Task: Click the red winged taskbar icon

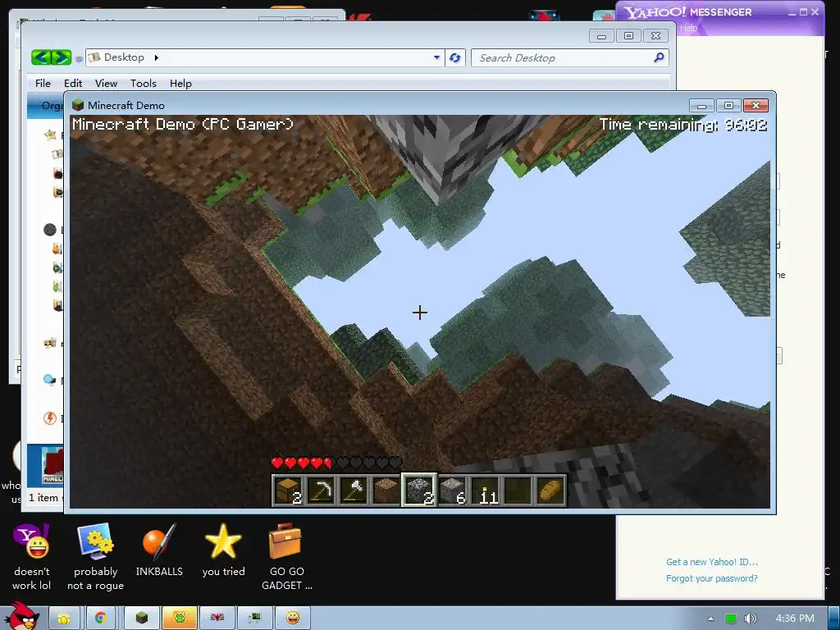Action: 217,619
